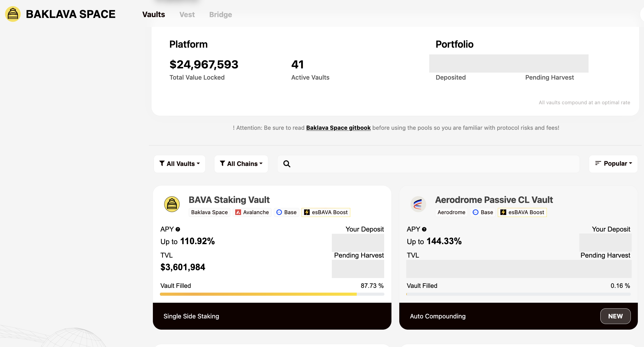Click the Aerodrome vault logo icon

[418, 204]
